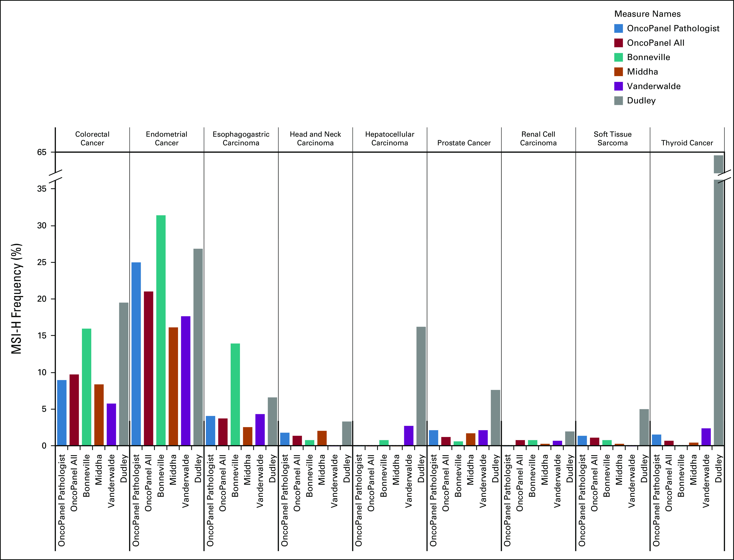Select the Endometrial Cancer Vanderwalde purple bar

click(x=186, y=381)
